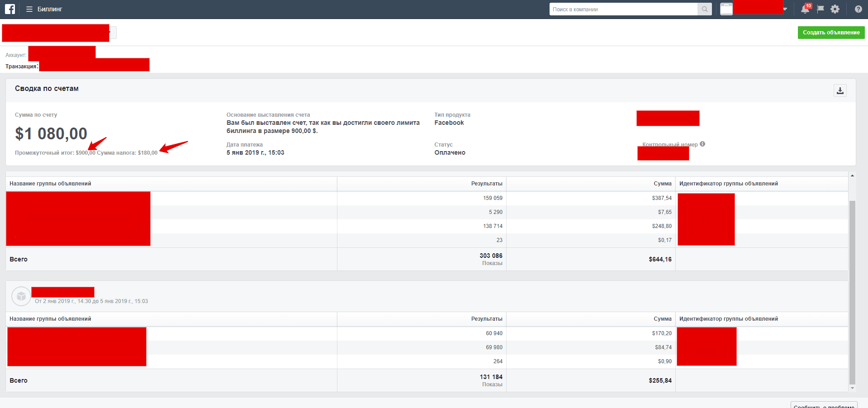Select the 159 059 results cell

point(493,198)
